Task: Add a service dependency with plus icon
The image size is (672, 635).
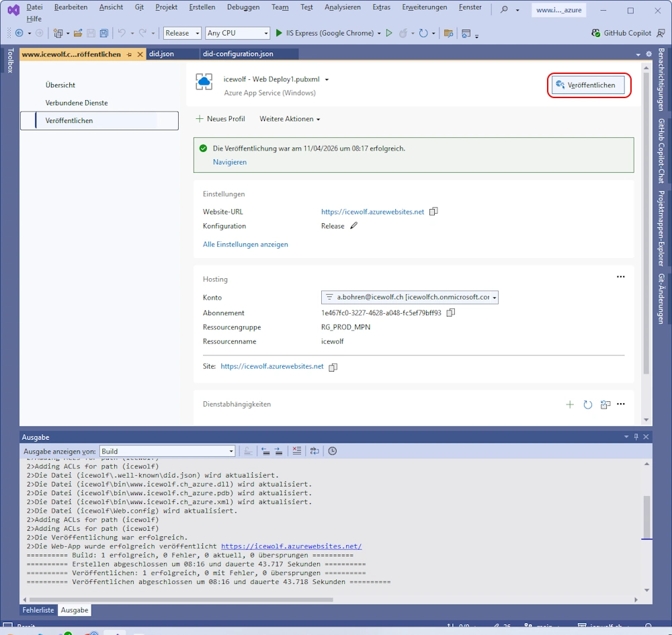Action: (x=570, y=405)
